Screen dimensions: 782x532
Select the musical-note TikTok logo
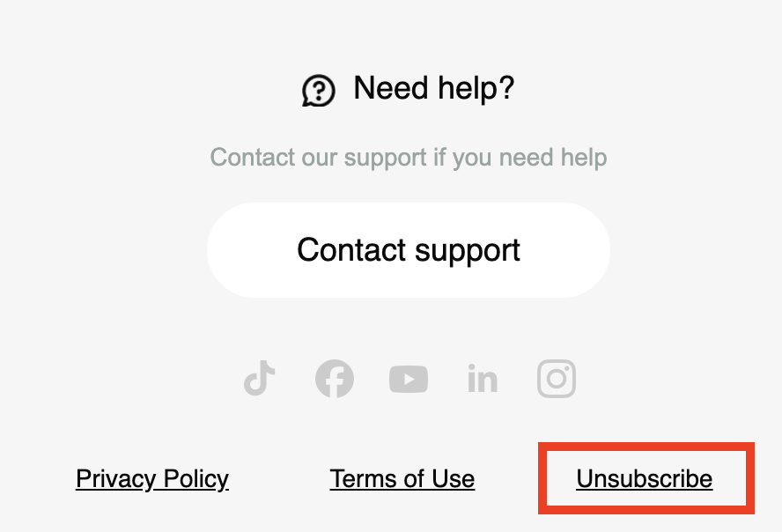[260, 380]
